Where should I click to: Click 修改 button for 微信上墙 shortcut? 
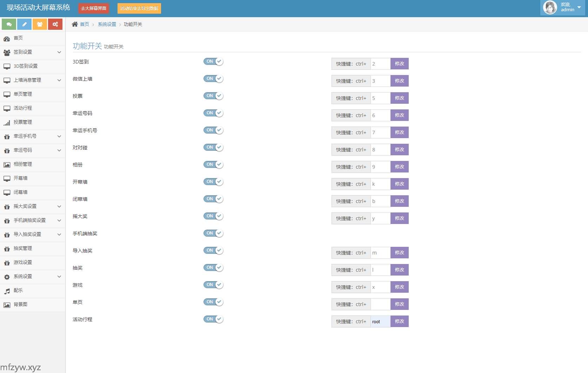coord(399,81)
